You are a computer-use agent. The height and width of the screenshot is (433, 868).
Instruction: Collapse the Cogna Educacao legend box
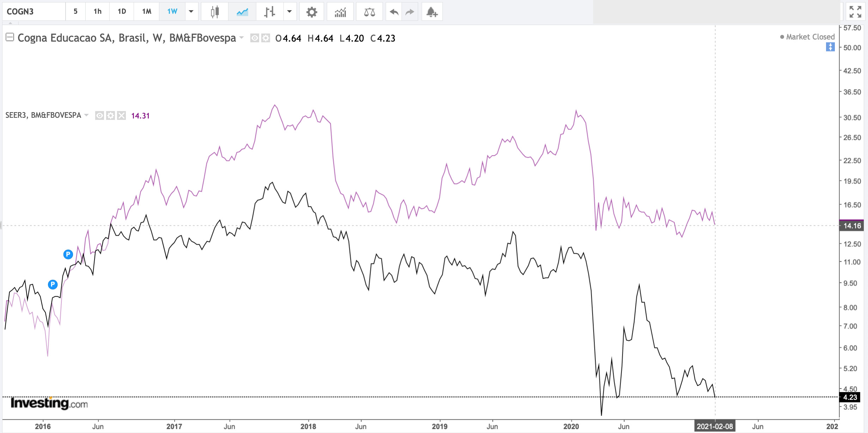click(10, 37)
